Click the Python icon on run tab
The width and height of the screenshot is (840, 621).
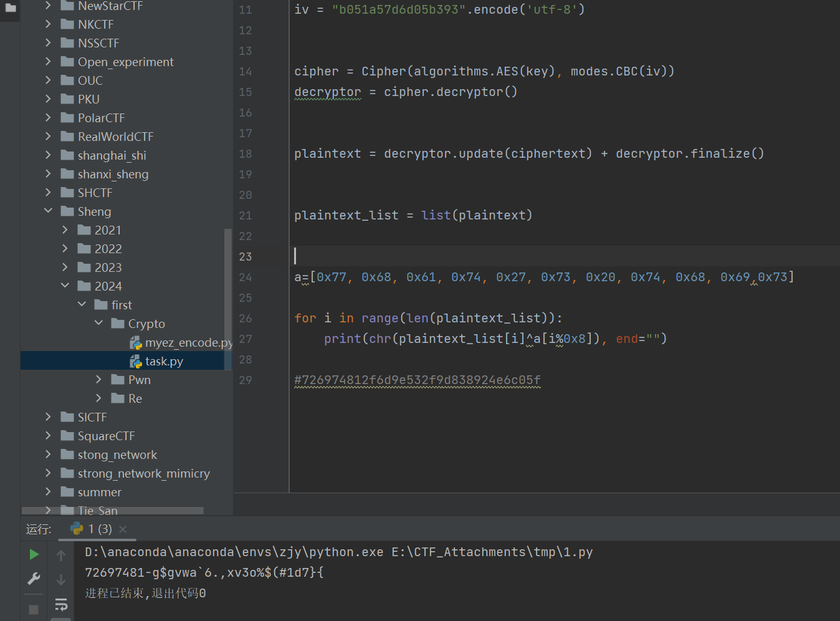tap(77, 529)
